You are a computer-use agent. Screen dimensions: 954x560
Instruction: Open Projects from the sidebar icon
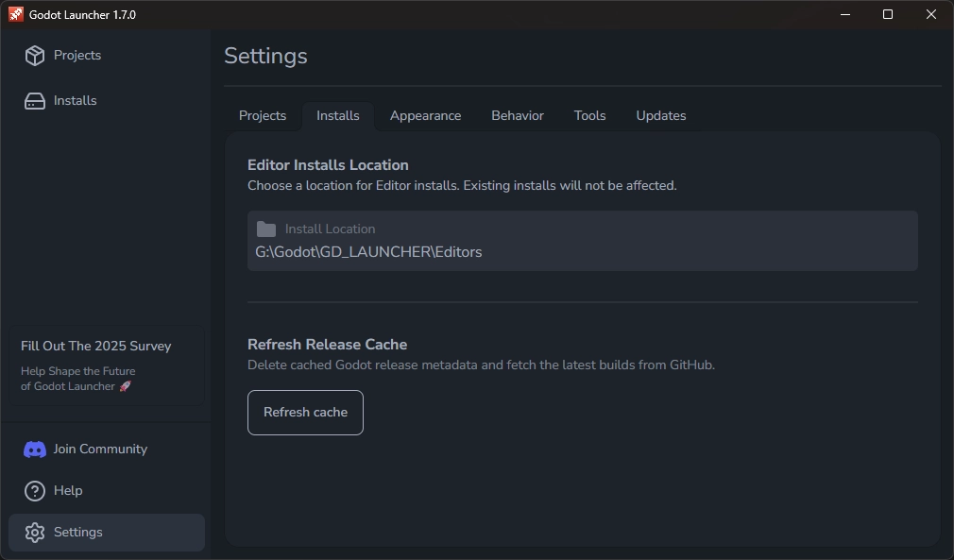pyautogui.click(x=34, y=55)
